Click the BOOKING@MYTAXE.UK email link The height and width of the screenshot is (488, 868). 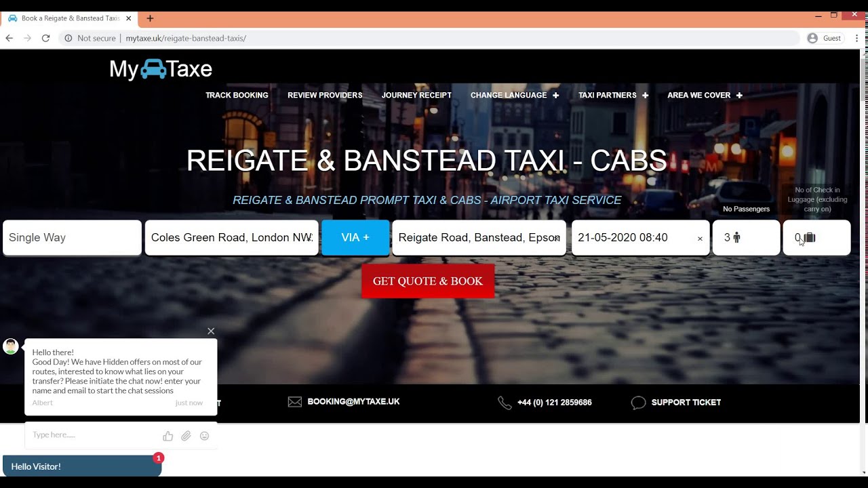tap(353, 402)
